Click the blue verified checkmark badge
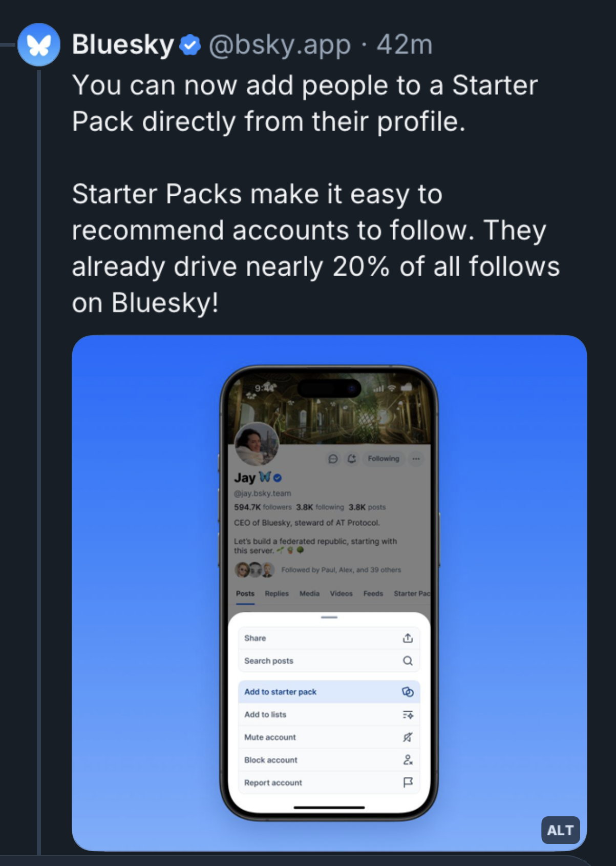The width and height of the screenshot is (616, 866). 190,45
